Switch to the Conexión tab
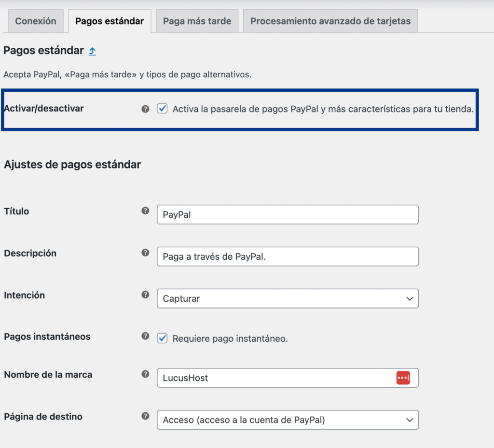Screen dimensions: 494x448 coord(35,21)
